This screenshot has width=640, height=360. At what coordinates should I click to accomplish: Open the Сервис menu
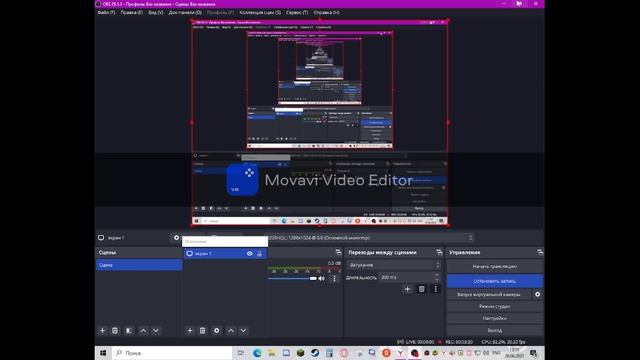tap(297, 13)
